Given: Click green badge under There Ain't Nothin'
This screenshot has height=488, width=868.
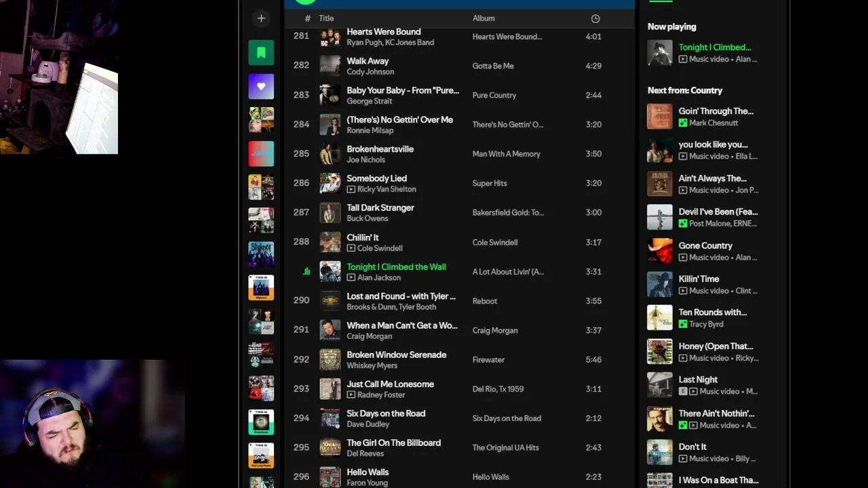Looking at the screenshot, I should (683, 425).
